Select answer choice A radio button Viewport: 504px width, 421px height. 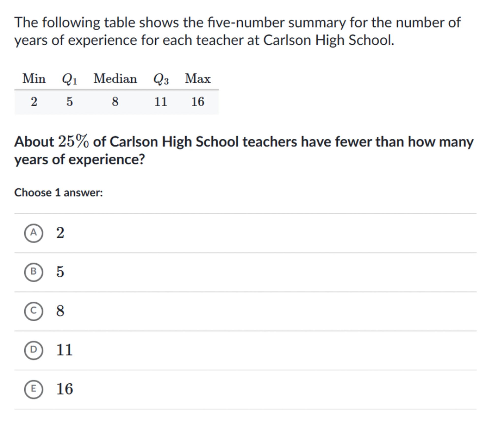point(33,233)
